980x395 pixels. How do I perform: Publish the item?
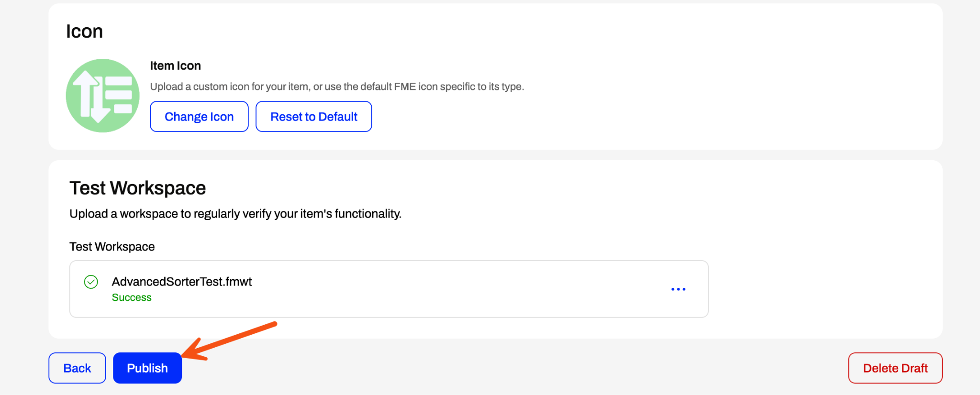pyautogui.click(x=147, y=368)
